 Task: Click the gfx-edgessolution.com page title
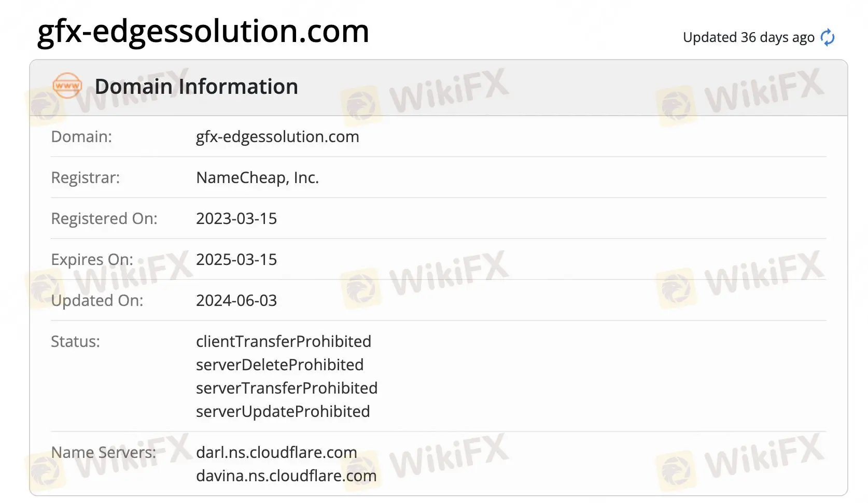tap(203, 31)
